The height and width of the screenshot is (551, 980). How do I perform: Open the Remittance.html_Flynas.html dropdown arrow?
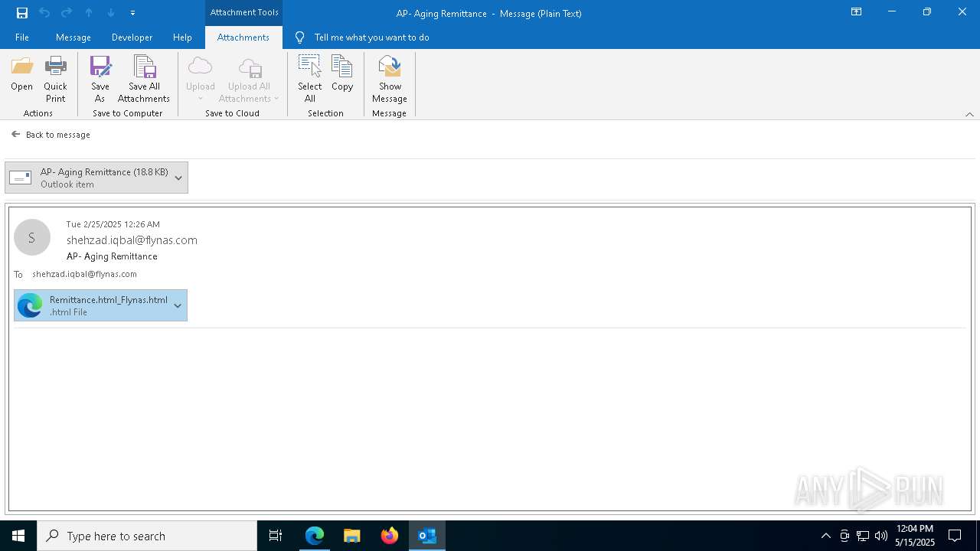pyautogui.click(x=178, y=305)
